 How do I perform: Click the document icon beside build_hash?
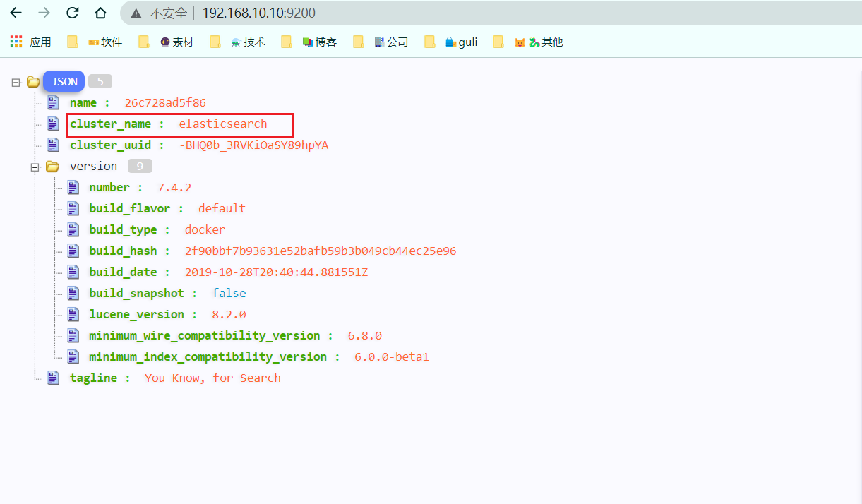73,251
